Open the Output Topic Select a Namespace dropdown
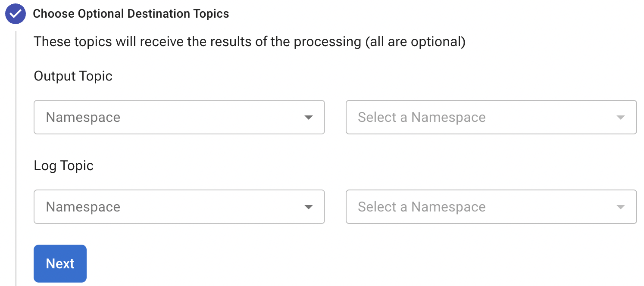644x286 pixels. pos(491,117)
